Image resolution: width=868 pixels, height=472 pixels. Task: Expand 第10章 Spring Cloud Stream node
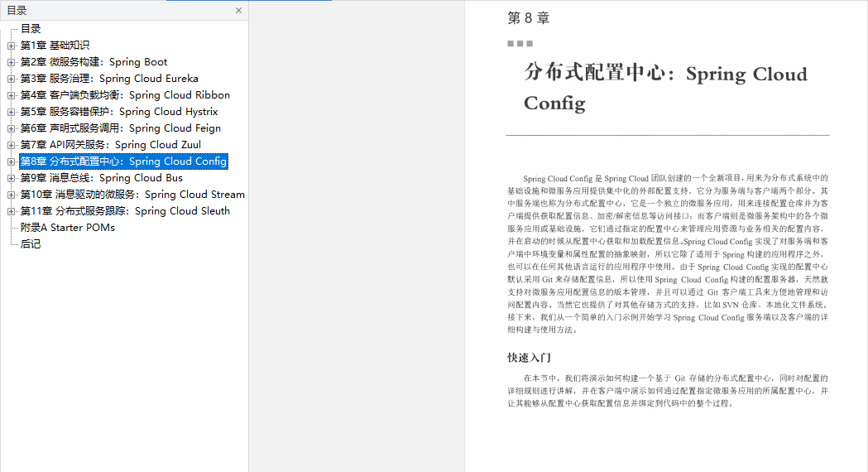click(x=11, y=195)
